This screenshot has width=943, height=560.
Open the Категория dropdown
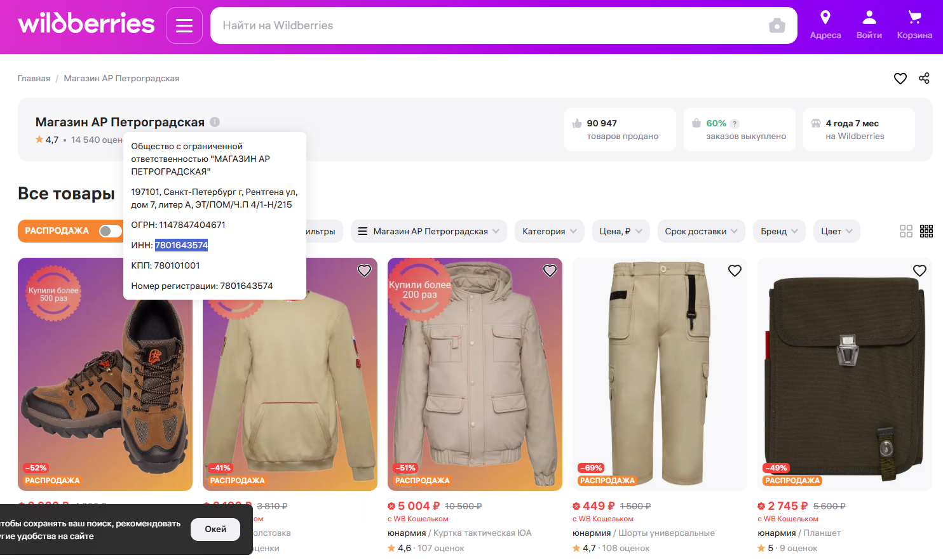550,231
